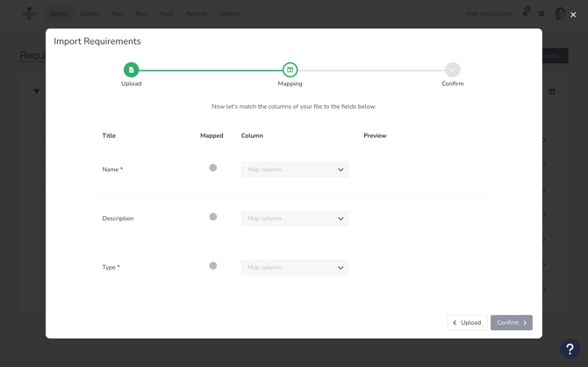Screen dimensions: 588x367
Task: Click the app logo in top-left
Action: pos(30,13)
